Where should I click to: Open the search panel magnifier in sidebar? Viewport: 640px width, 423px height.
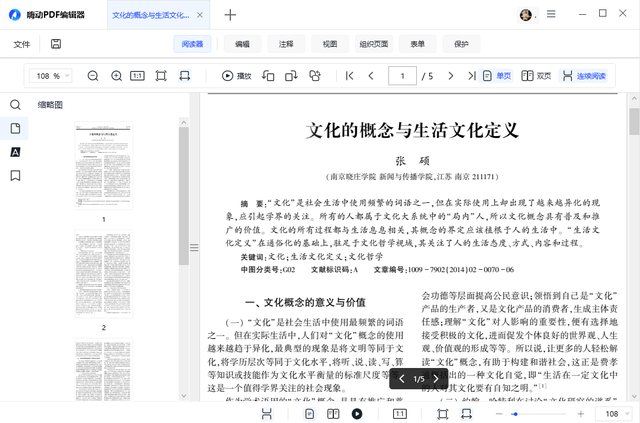pyautogui.click(x=15, y=105)
